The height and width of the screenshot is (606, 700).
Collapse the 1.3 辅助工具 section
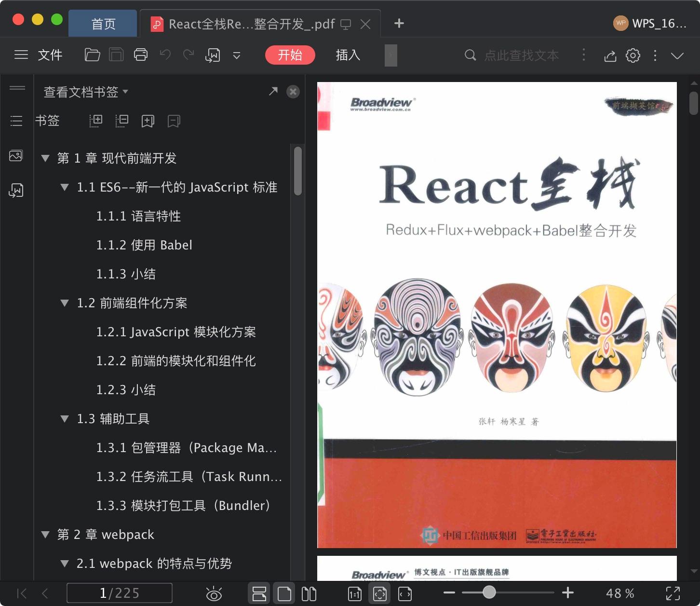(65, 419)
